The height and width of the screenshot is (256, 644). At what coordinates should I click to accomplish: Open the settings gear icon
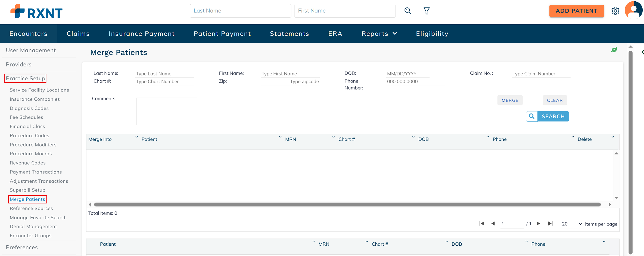pyautogui.click(x=615, y=11)
